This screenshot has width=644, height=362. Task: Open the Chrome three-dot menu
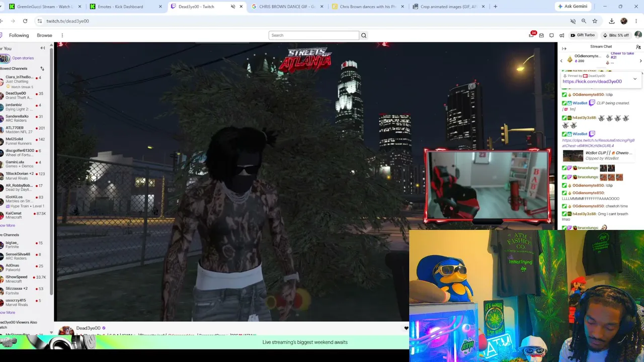coord(636,21)
